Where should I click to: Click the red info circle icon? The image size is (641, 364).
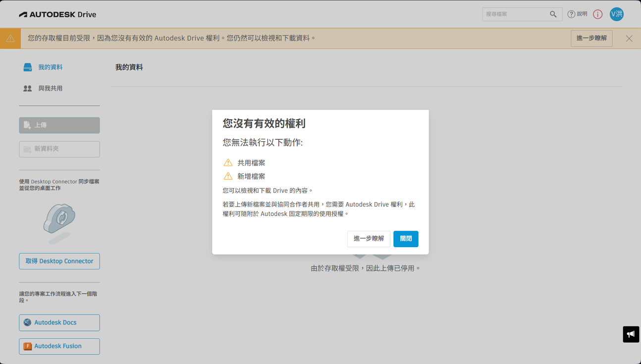coord(597,14)
